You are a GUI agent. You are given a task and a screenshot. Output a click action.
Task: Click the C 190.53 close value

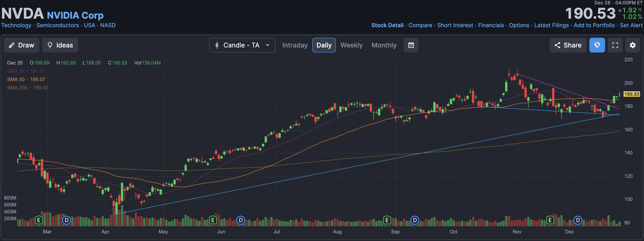117,63
